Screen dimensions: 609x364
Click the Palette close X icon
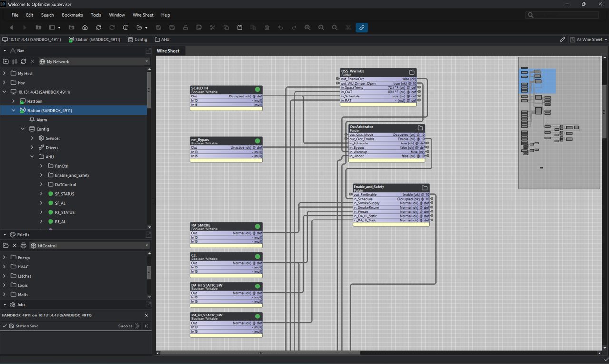tap(15, 245)
